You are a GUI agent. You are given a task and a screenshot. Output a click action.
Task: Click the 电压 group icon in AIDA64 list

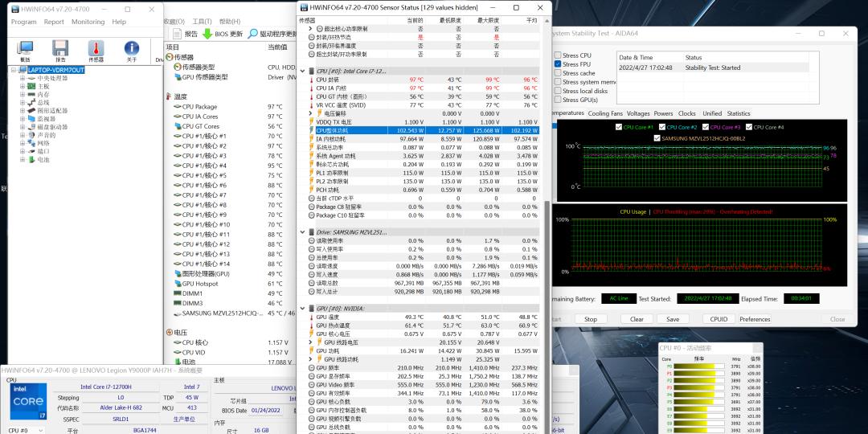(169, 332)
